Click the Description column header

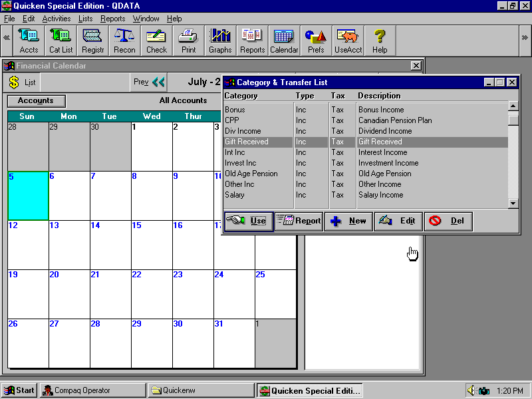pyautogui.click(x=379, y=96)
